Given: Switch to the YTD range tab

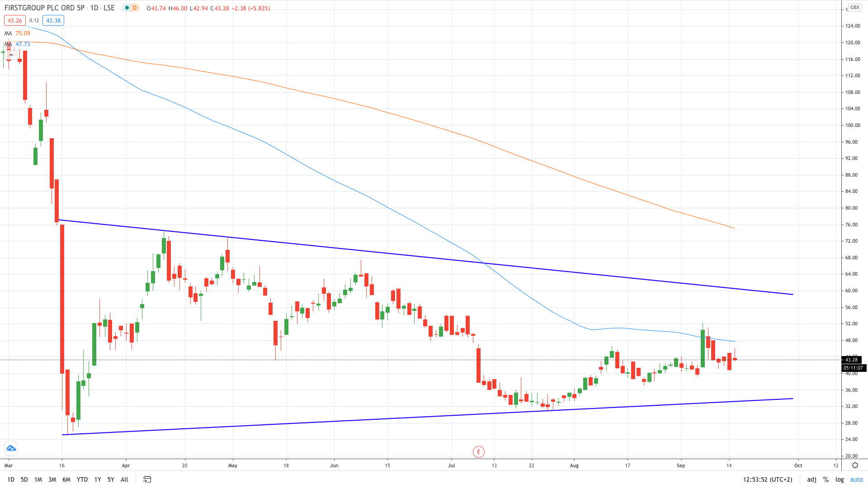Looking at the screenshot, I should 82,479.
